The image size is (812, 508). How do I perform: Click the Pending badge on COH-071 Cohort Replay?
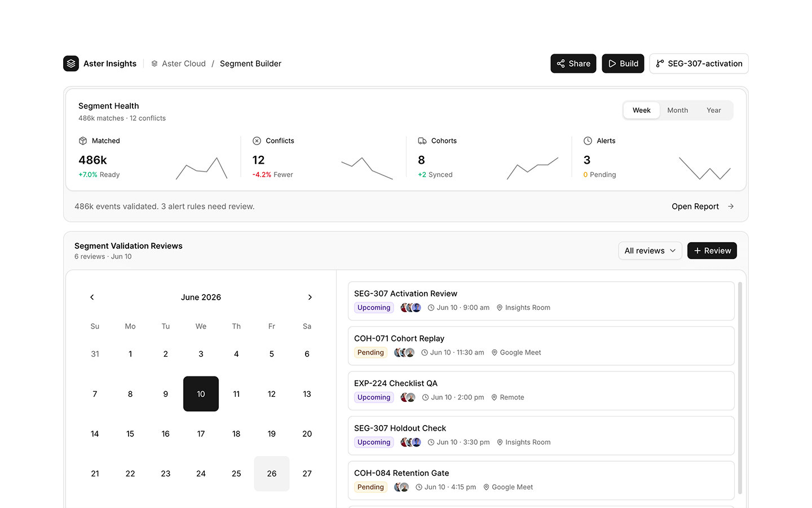click(x=370, y=353)
